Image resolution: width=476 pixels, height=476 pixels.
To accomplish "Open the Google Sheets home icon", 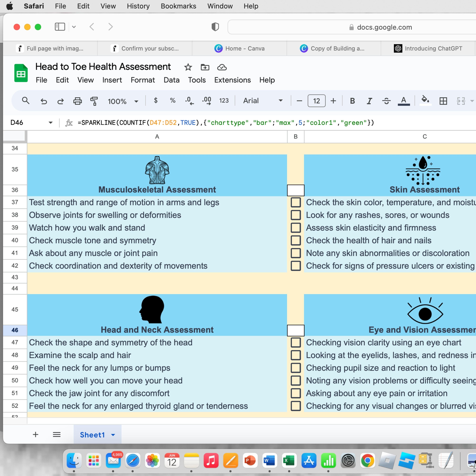I will coord(21,73).
